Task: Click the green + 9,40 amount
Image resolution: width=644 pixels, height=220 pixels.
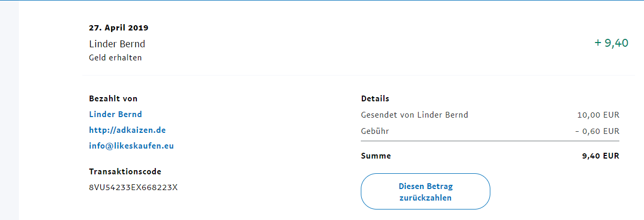Action: (611, 43)
